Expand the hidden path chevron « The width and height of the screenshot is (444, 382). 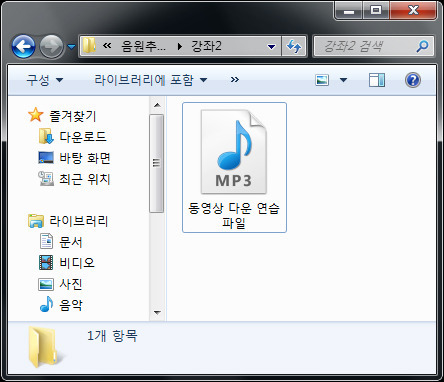click(x=107, y=46)
